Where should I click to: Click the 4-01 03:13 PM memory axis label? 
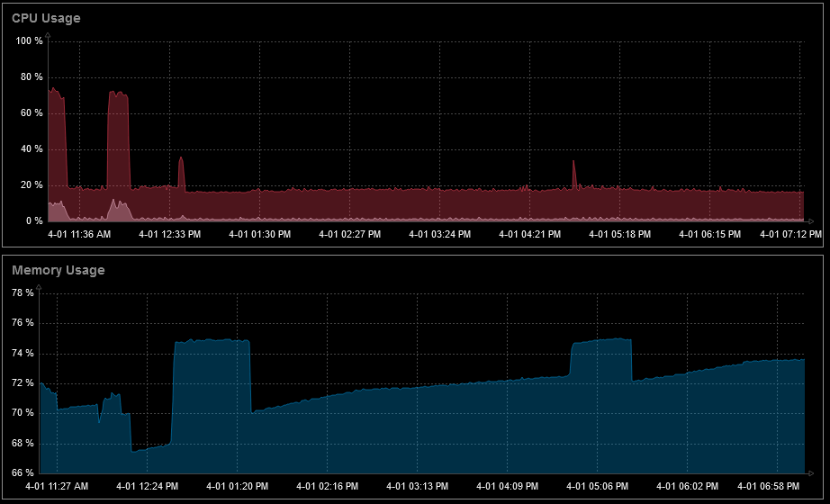pyautogui.click(x=417, y=486)
